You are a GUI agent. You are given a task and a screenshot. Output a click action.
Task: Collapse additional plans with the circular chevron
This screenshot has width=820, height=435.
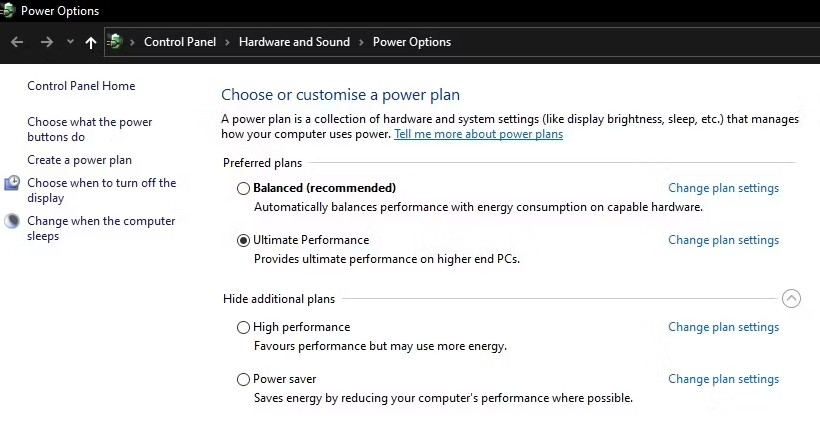791,299
